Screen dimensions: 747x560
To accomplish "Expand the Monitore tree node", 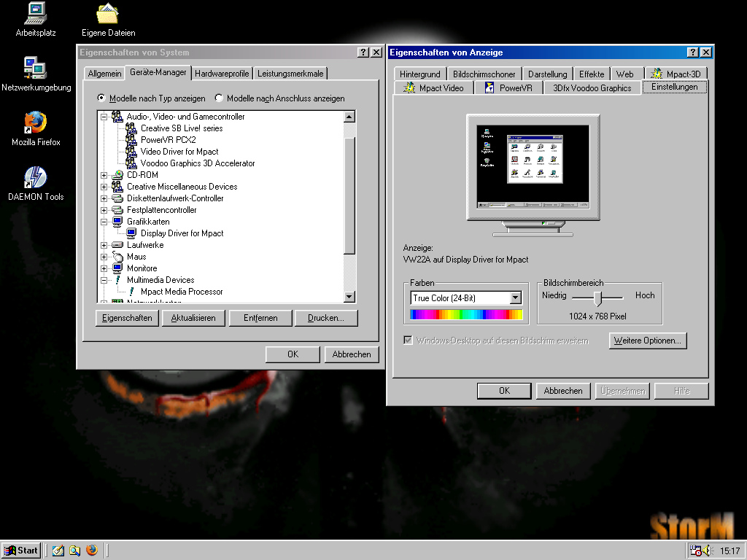I will click(104, 268).
